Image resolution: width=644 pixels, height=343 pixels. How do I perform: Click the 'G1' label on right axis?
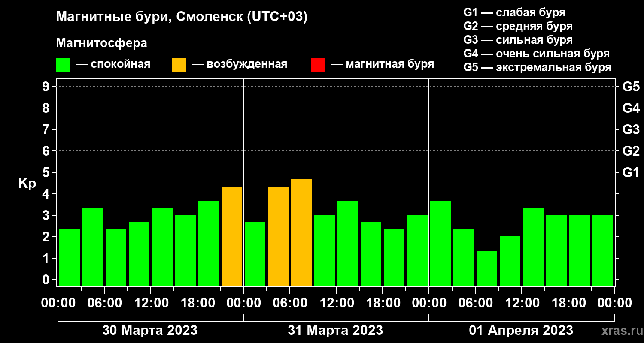pos(631,173)
